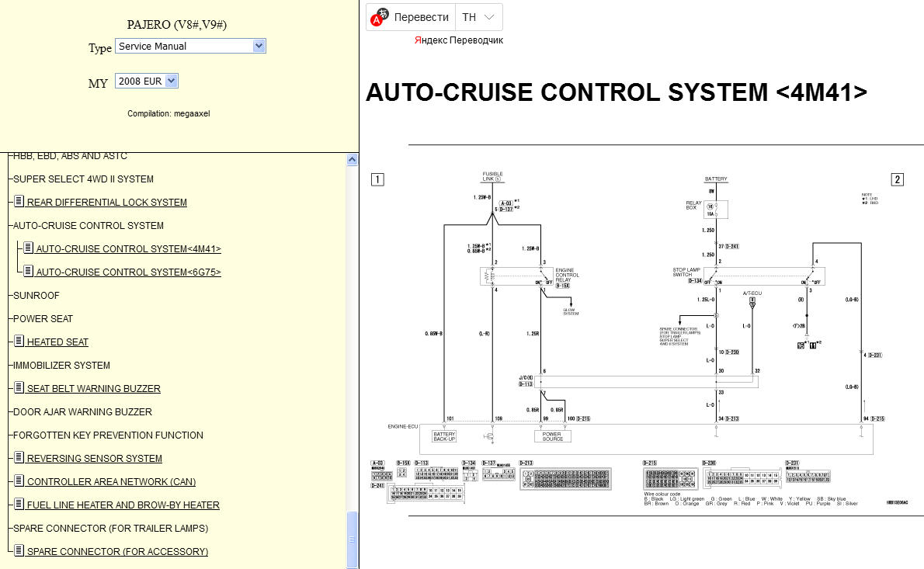Open HEATED SEAT link
This screenshot has width=924, height=569.
click(x=57, y=342)
